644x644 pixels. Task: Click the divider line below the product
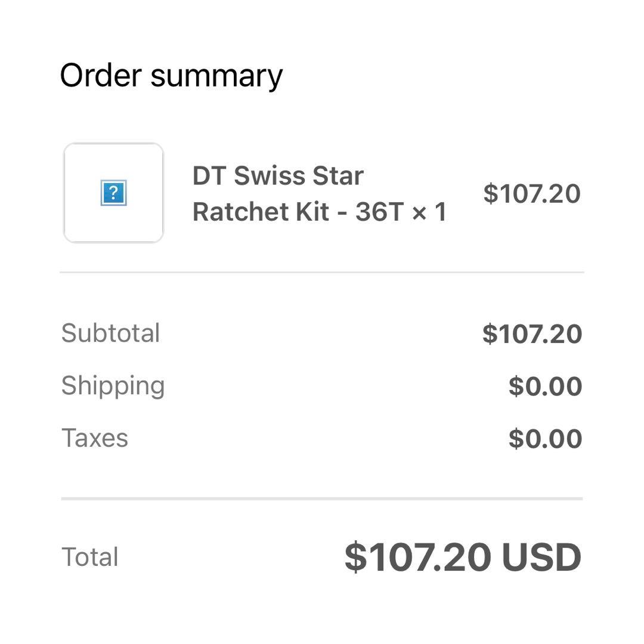322,273
